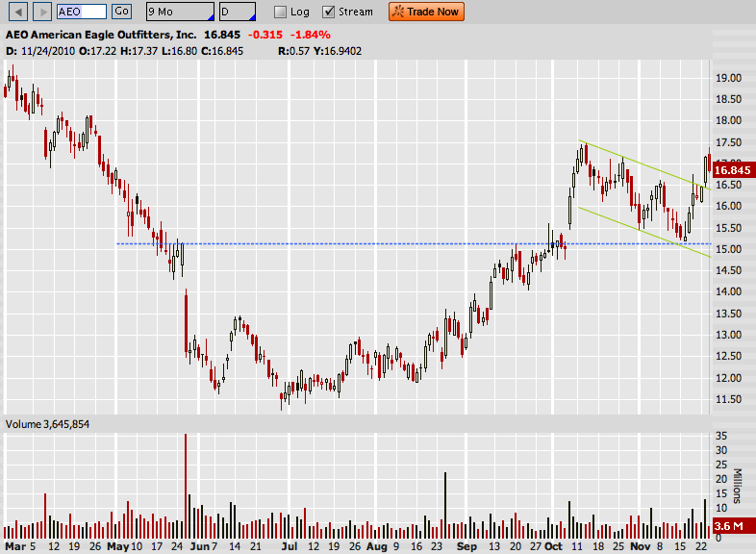The height and width of the screenshot is (554, 756).
Task: Click the AEO ticker symbol input field
Action: 82,12
